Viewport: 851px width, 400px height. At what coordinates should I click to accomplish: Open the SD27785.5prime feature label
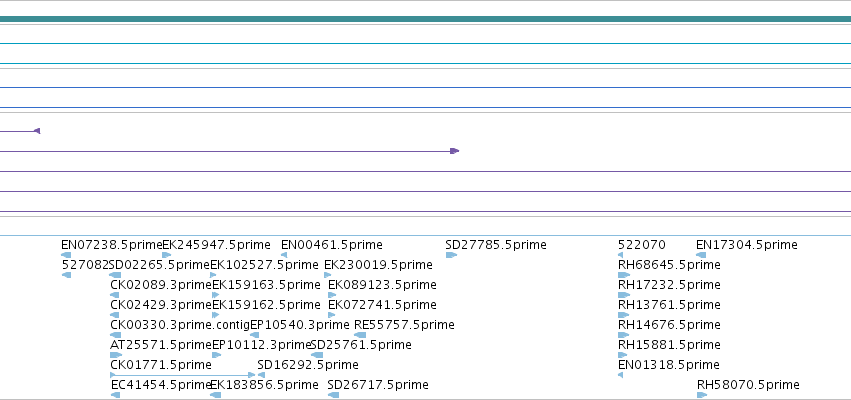pyautogui.click(x=496, y=245)
